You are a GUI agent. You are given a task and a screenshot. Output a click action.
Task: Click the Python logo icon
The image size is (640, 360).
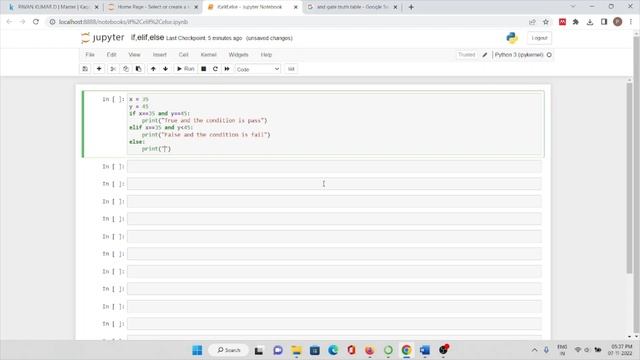(x=512, y=38)
